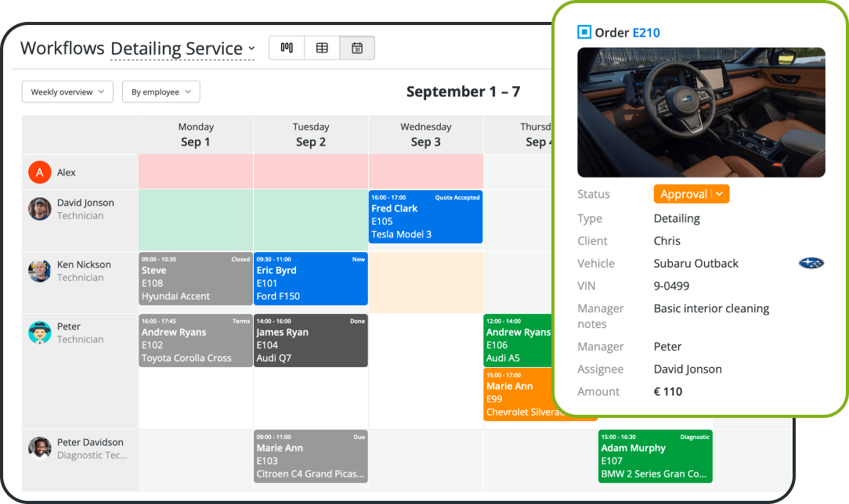This screenshot has width=849, height=504.
Task: Select the calendar view icon
Action: pyautogui.click(x=357, y=48)
